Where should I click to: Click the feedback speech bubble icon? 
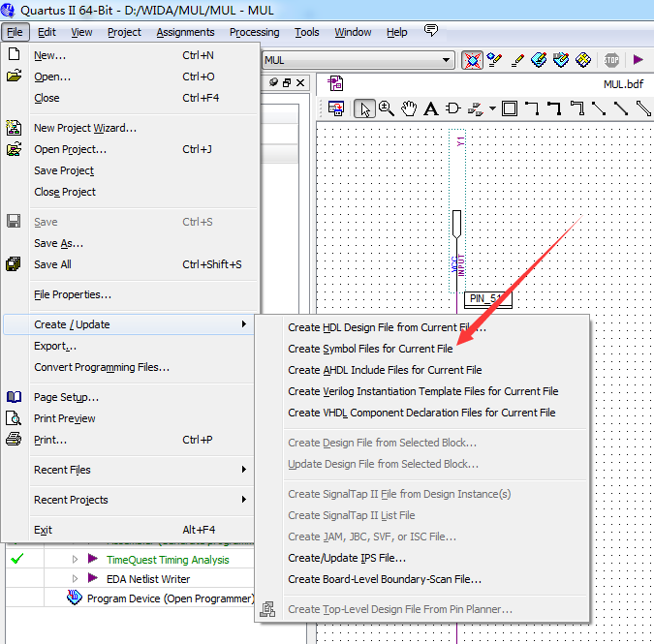pos(431,30)
